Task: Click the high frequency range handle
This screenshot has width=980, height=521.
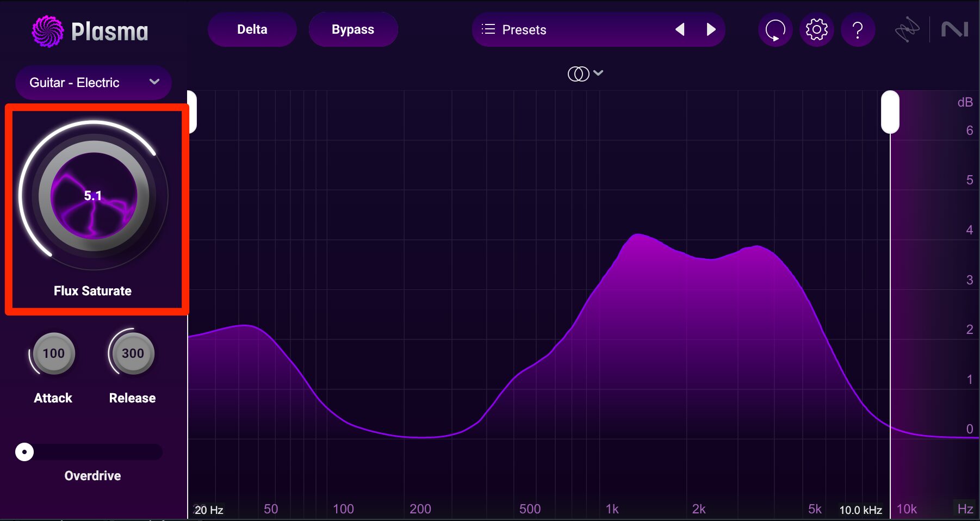Action: (x=890, y=112)
